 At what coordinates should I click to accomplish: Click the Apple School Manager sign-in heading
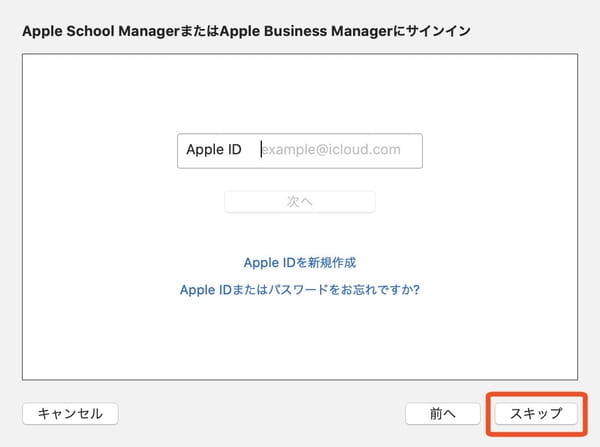point(246,31)
